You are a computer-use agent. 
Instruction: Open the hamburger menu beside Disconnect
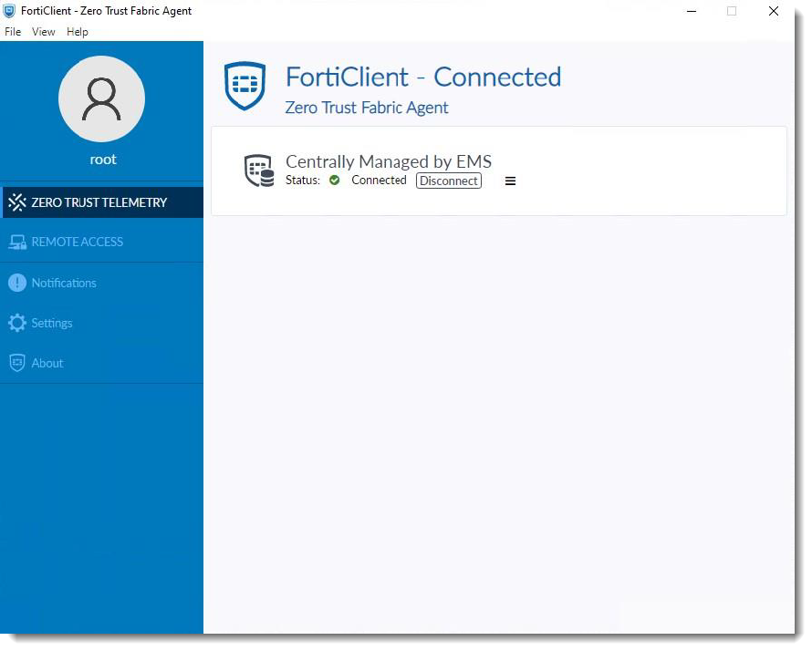click(510, 181)
